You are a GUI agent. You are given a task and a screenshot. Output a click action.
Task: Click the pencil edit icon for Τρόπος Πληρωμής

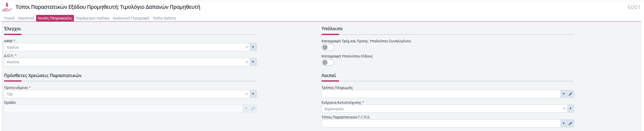point(571,94)
